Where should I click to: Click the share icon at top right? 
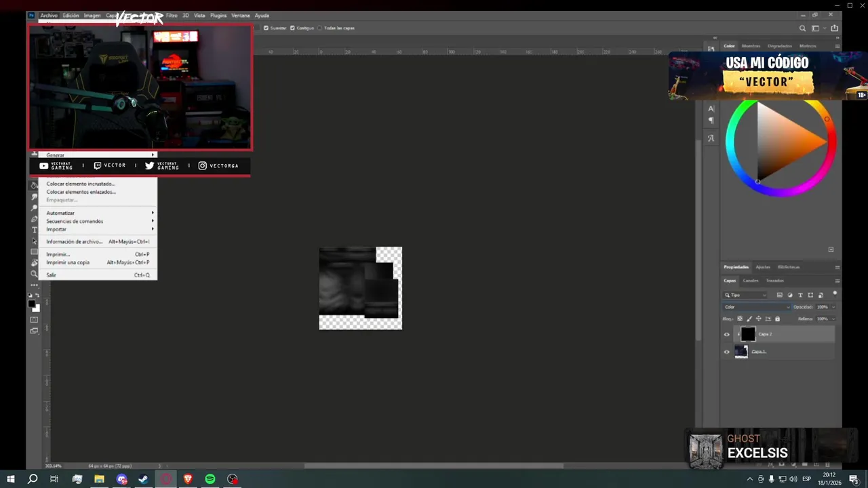tap(835, 28)
